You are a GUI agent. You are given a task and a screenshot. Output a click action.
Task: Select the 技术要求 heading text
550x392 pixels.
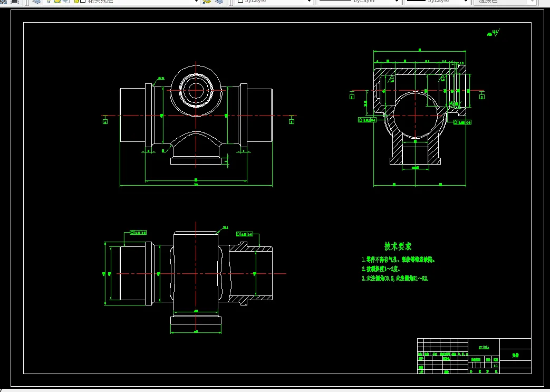pyautogui.click(x=398, y=246)
